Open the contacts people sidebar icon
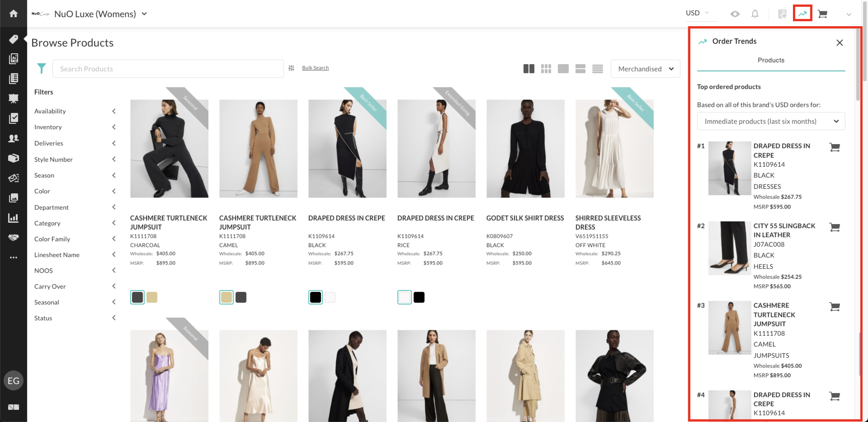Image resolution: width=868 pixels, height=422 pixels. pos(14,138)
